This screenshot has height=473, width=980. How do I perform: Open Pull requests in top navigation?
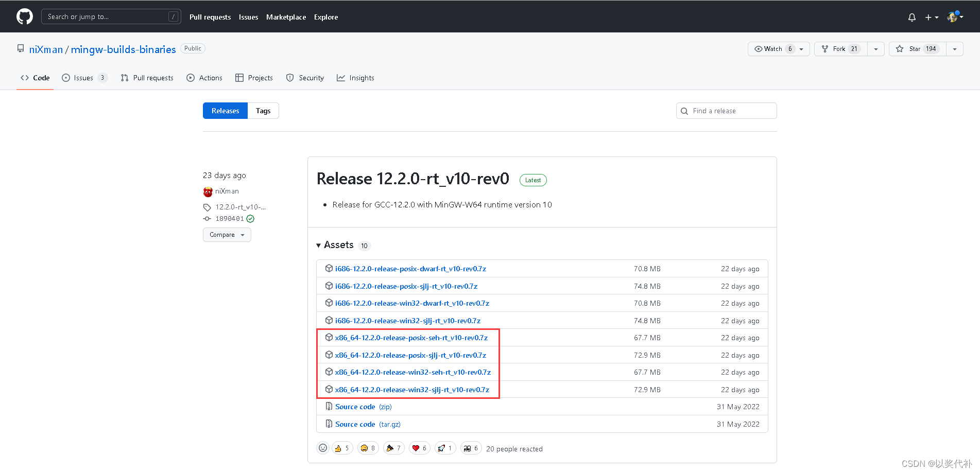[x=210, y=17]
